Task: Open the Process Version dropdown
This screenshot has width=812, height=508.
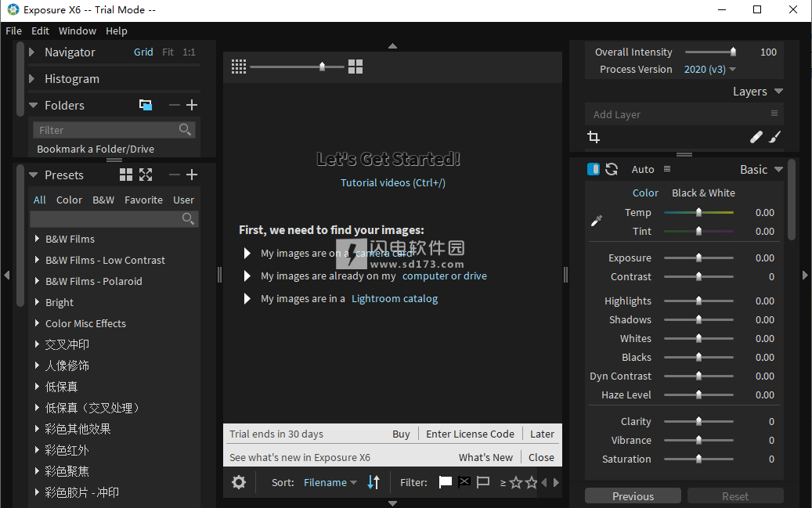Action: coord(710,70)
